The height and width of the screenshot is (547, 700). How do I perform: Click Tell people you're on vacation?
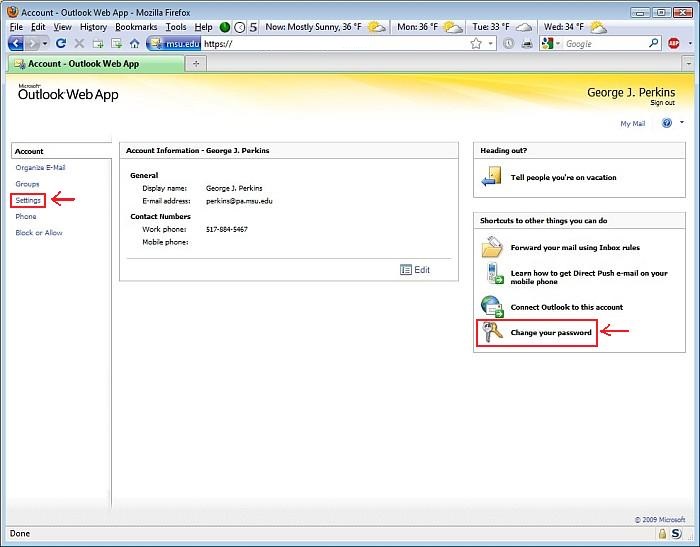pos(563,177)
